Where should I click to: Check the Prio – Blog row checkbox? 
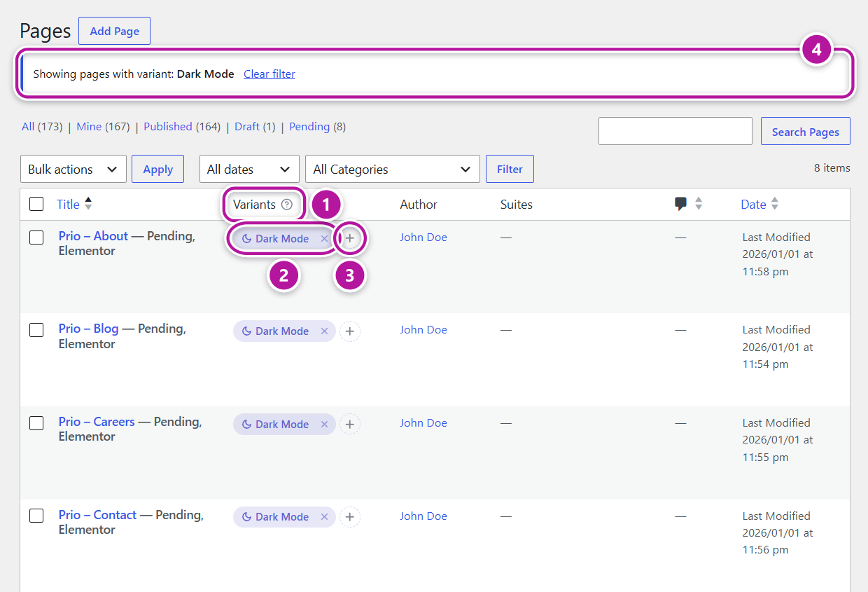[x=36, y=330]
